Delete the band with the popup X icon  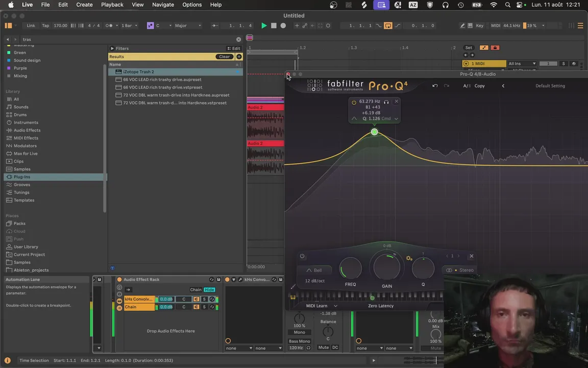pyautogui.click(x=397, y=101)
